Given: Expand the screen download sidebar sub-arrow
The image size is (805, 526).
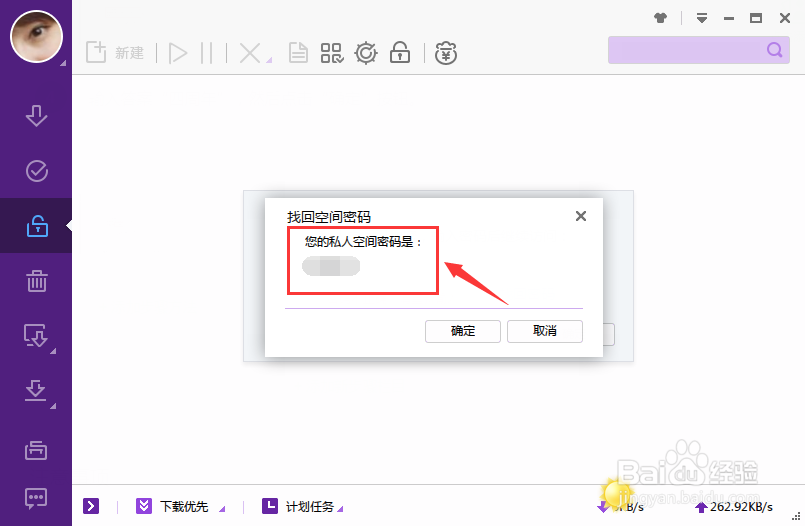Looking at the screenshot, I should pos(53,351).
